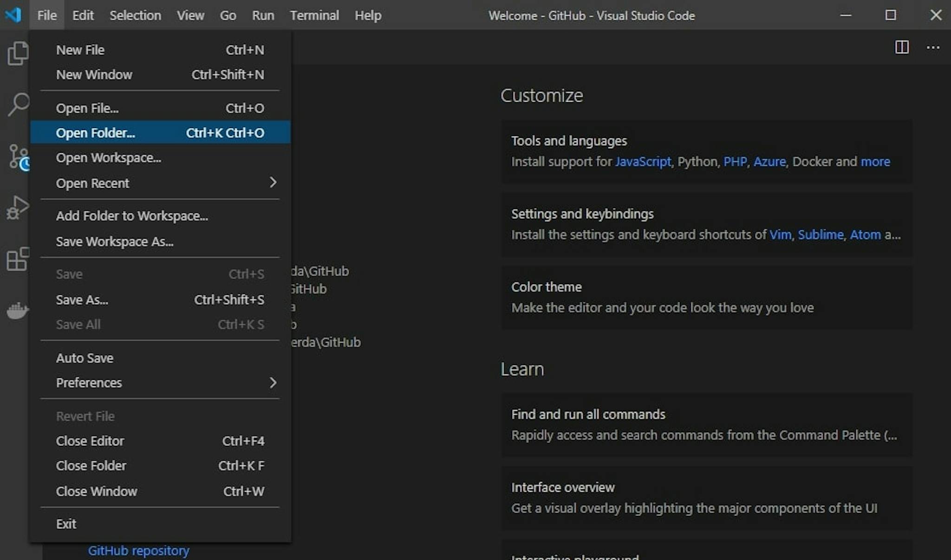Select Save Workspace As...
Viewport: 951px width, 560px height.
pos(160,241)
